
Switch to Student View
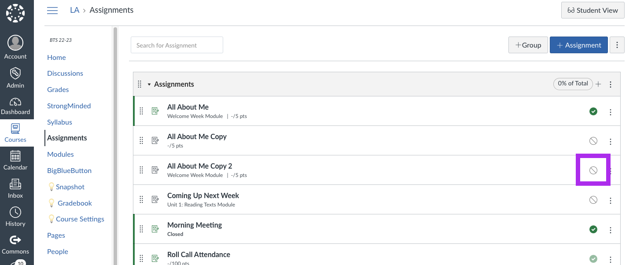(593, 10)
